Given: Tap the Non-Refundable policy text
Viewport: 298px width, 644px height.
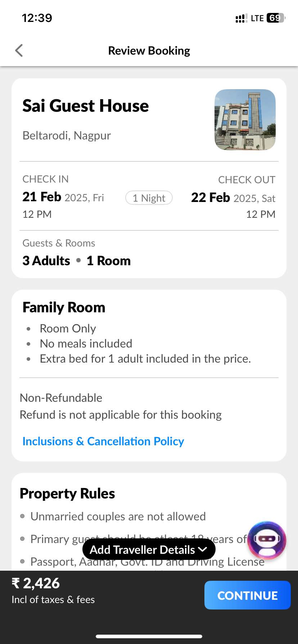Looking at the screenshot, I should pos(61,398).
